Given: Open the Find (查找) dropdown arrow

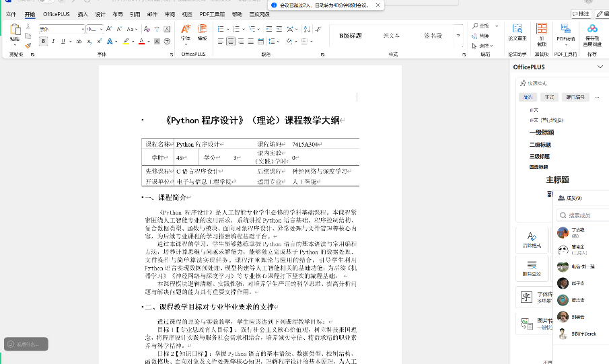Looking at the screenshot, I should tap(497, 26).
